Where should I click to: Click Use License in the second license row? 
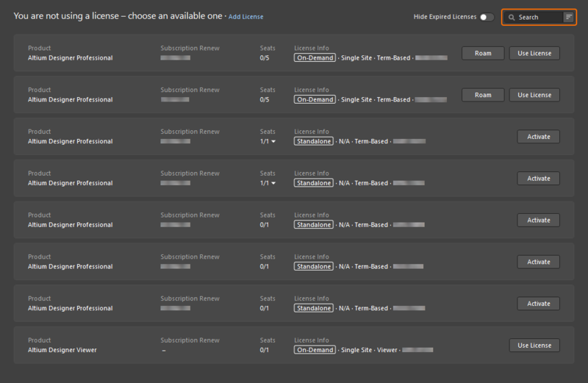click(x=534, y=95)
